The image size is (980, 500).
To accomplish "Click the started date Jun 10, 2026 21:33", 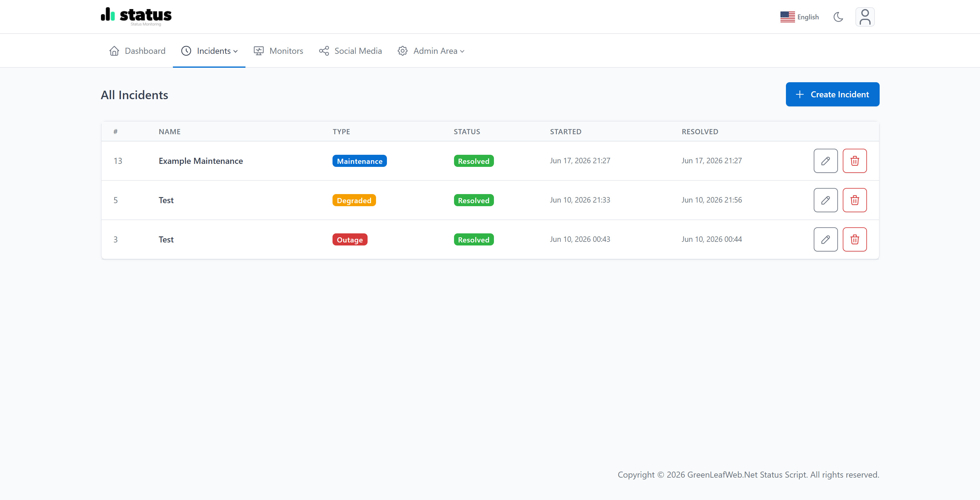I will 580,200.
